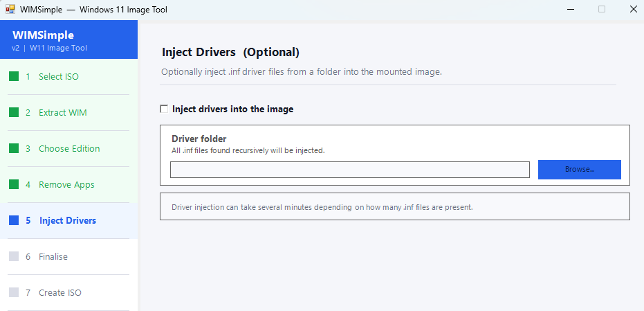Click the WIMSimple app icon in title bar
This screenshot has height=311, width=644.
tap(10, 10)
